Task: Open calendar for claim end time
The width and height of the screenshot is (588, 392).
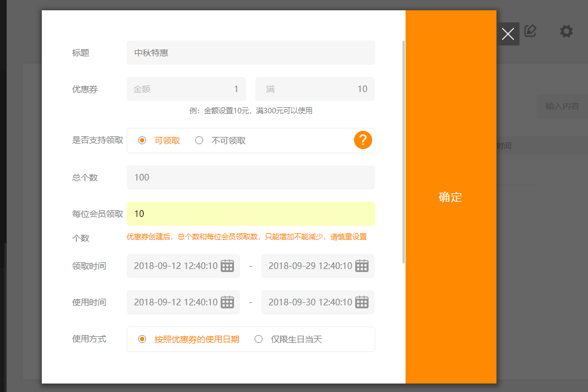Action: click(362, 266)
